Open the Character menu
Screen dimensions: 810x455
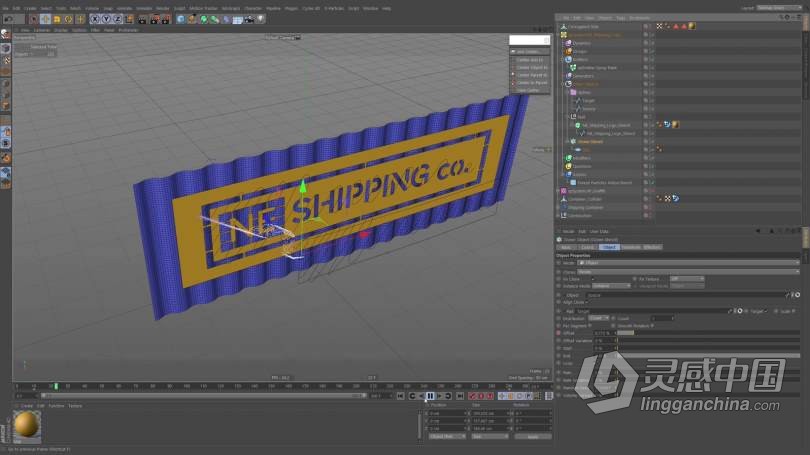pos(253,8)
